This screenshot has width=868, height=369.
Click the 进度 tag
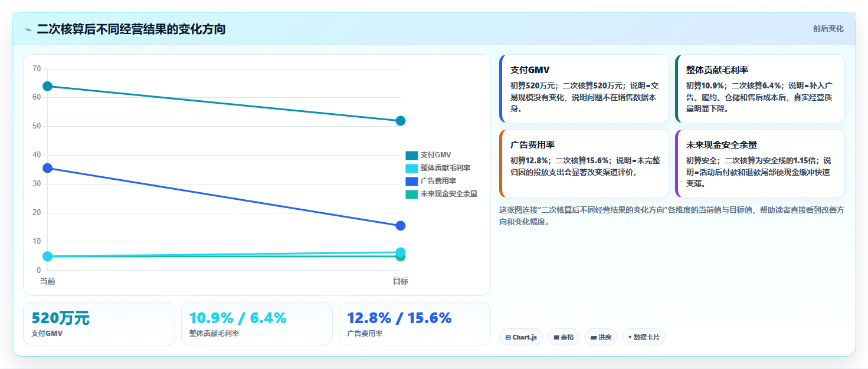(601, 337)
